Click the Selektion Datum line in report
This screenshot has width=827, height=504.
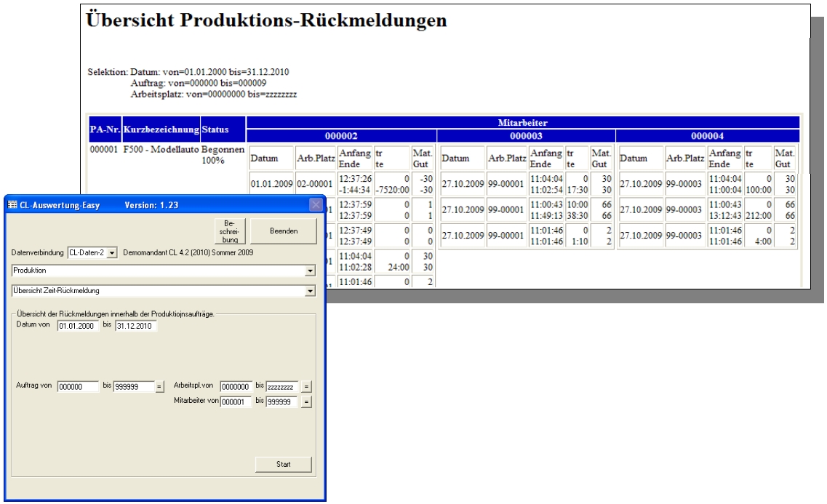tap(188, 72)
